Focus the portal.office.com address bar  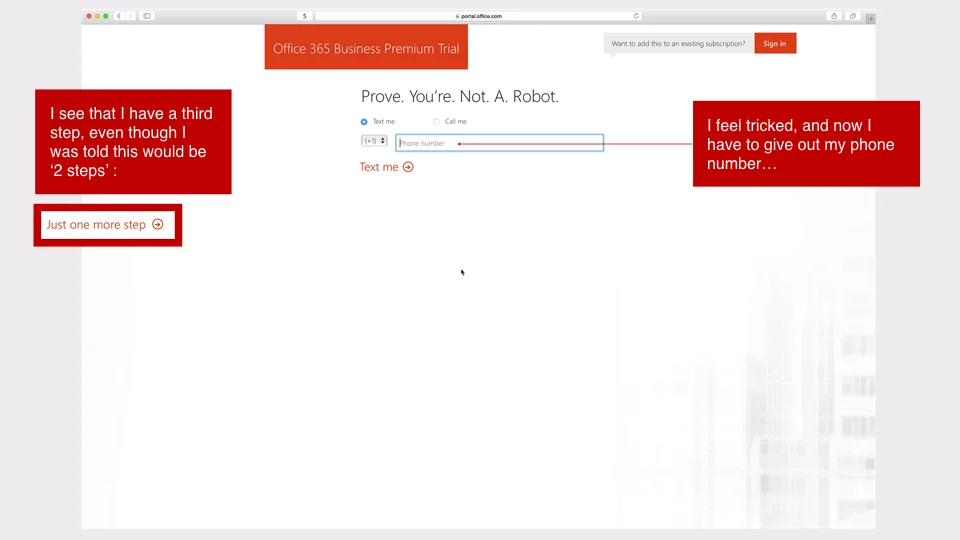pyautogui.click(x=478, y=16)
